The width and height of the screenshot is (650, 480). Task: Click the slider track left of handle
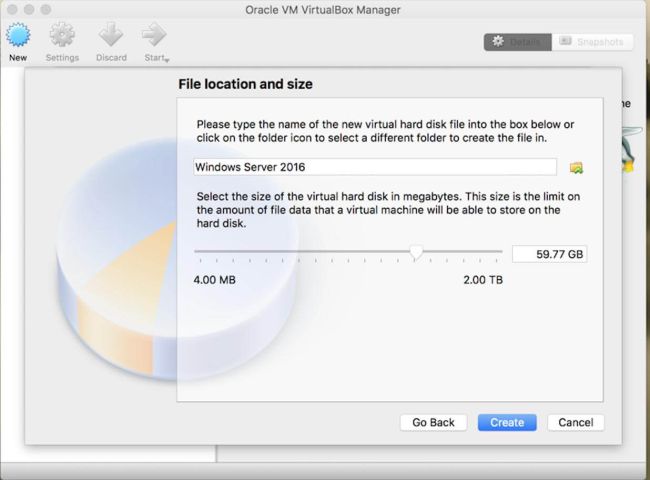point(300,252)
